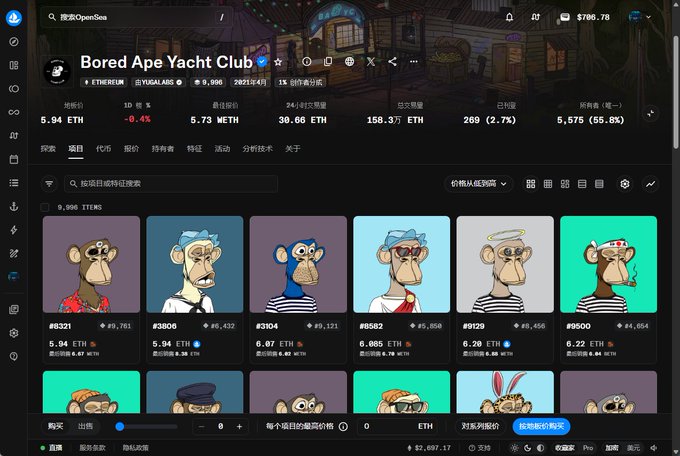This screenshot has width=680, height=456.
Task: Open ape #9129 with halo
Action: [x=505, y=264]
